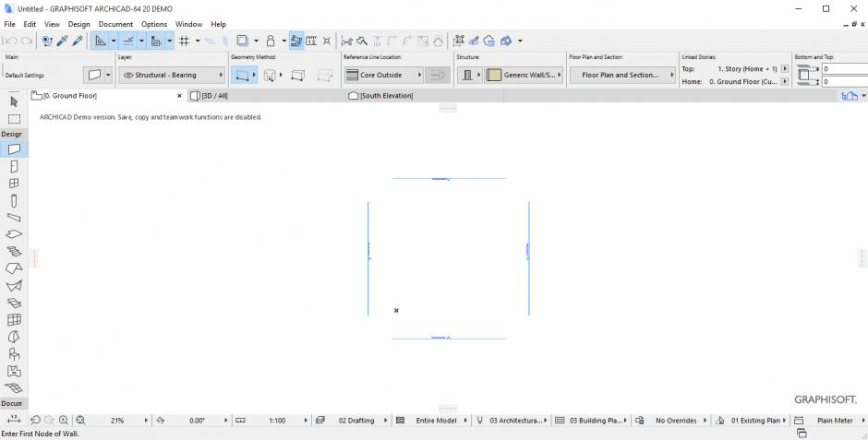Open the 01 Existing Plan renovation dropdown
Image resolution: width=868 pixels, height=440 pixels.
755,420
